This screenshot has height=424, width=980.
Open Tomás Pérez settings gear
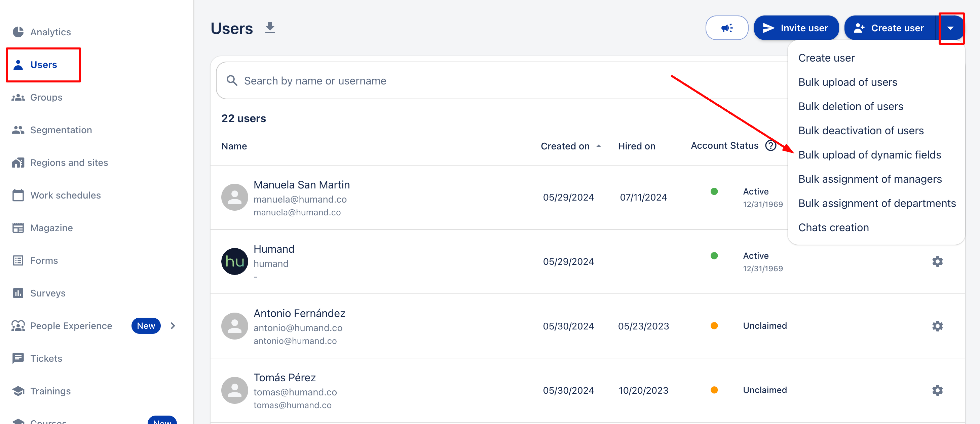point(937,390)
